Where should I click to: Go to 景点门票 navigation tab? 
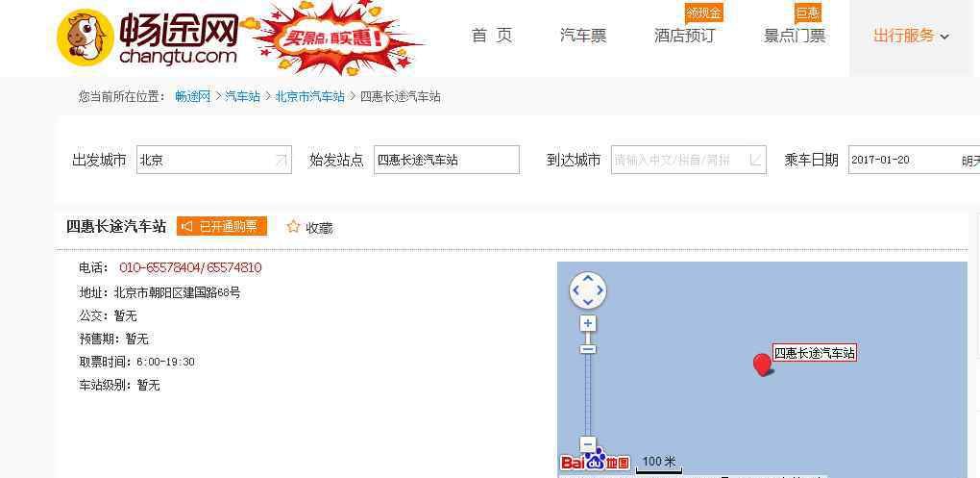pyautogui.click(x=795, y=36)
